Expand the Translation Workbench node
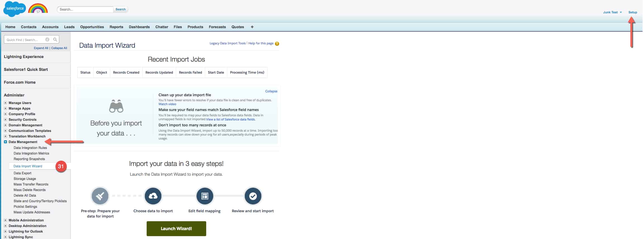The image size is (644, 239). pyautogui.click(x=5, y=136)
